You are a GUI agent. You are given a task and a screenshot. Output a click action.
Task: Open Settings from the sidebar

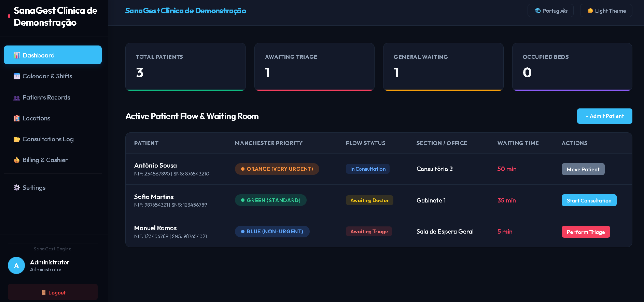point(53,188)
